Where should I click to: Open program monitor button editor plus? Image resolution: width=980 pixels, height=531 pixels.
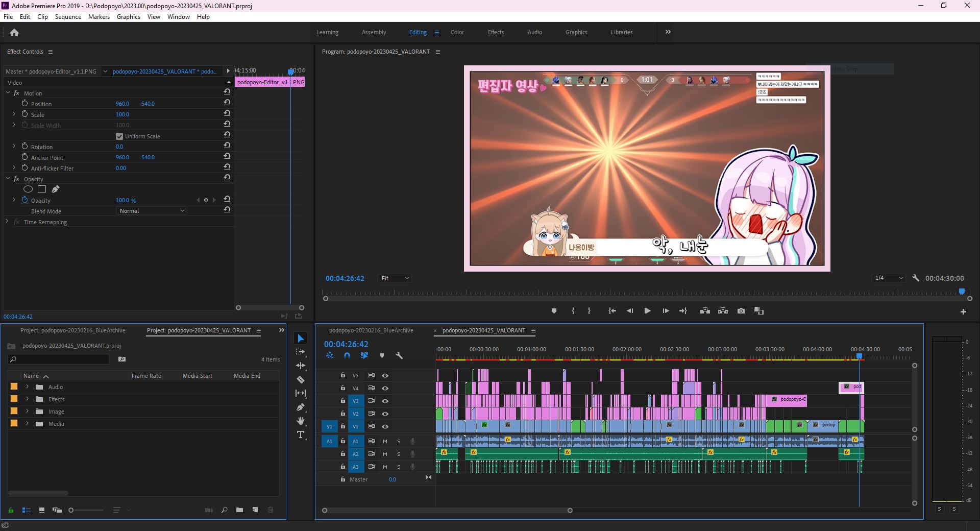963,311
